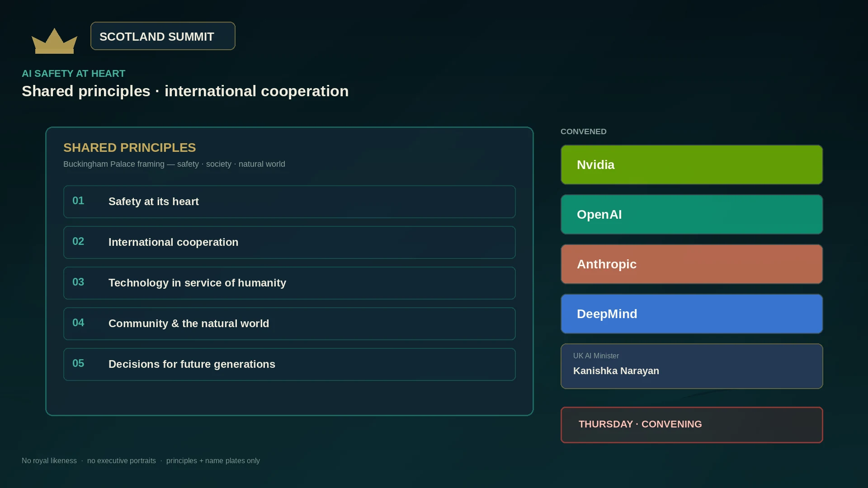Select the SCOTLAND SUMMIT badge
Image resolution: width=868 pixels, height=488 pixels.
point(163,36)
